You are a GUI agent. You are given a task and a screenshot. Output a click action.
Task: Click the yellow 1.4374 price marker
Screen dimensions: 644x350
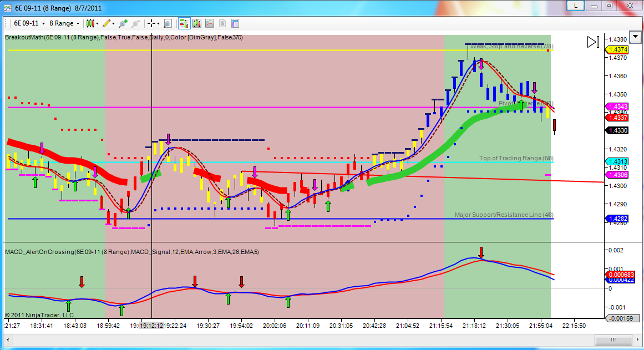(617, 49)
